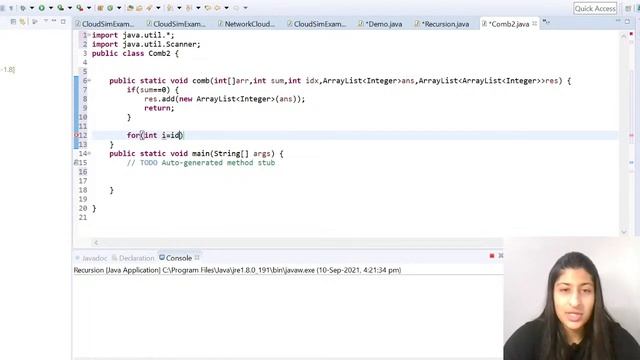This screenshot has height=360, width=640.
Task: Click 'import java.util.Scanner;' line
Action: click(146, 44)
